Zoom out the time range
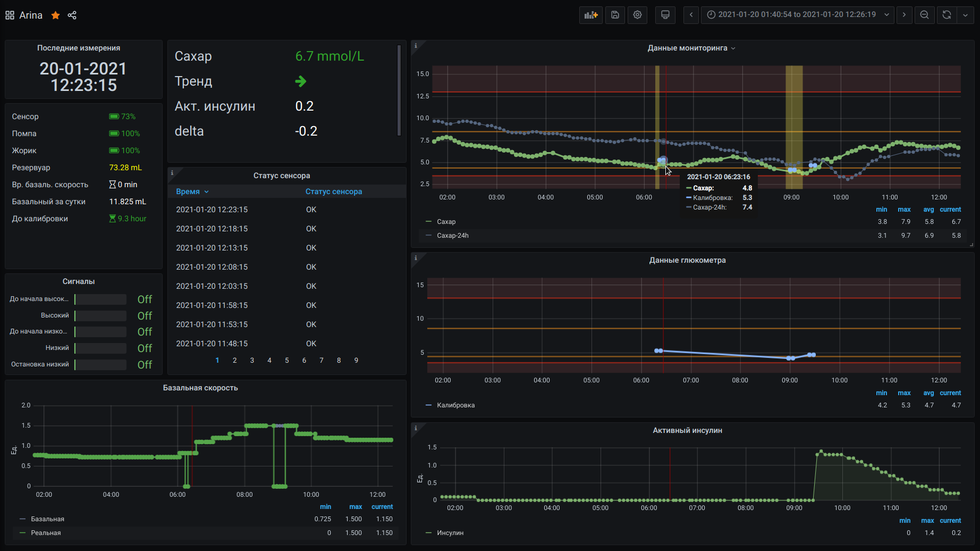This screenshot has height=551, width=980. [925, 15]
